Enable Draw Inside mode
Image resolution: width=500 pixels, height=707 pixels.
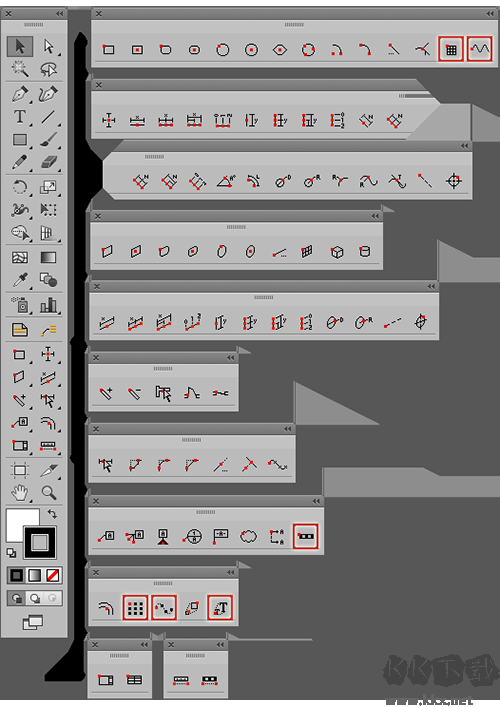coord(53,598)
